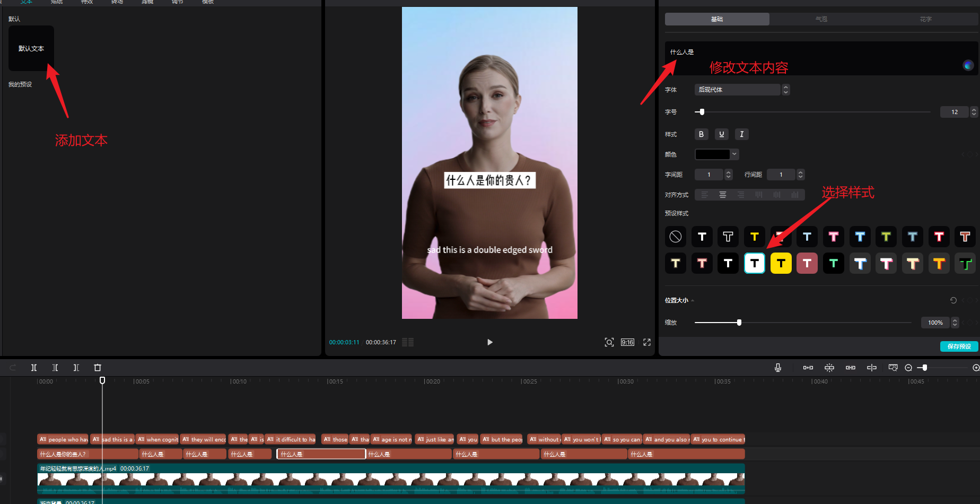The width and height of the screenshot is (980, 504).
Task: Switch to the 基础 tab
Action: click(717, 19)
